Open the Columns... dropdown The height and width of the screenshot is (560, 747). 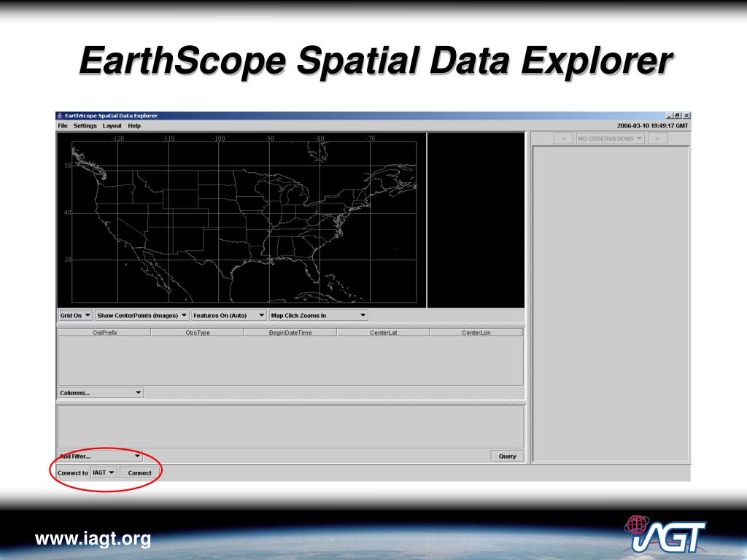(101, 393)
